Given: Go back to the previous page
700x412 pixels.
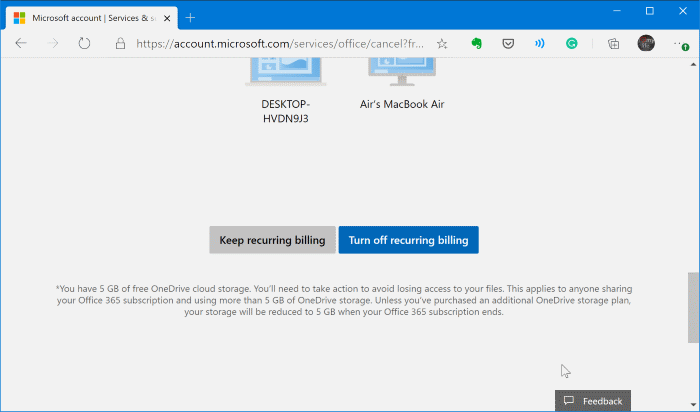Looking at the screenshot, I should point(21,43).
